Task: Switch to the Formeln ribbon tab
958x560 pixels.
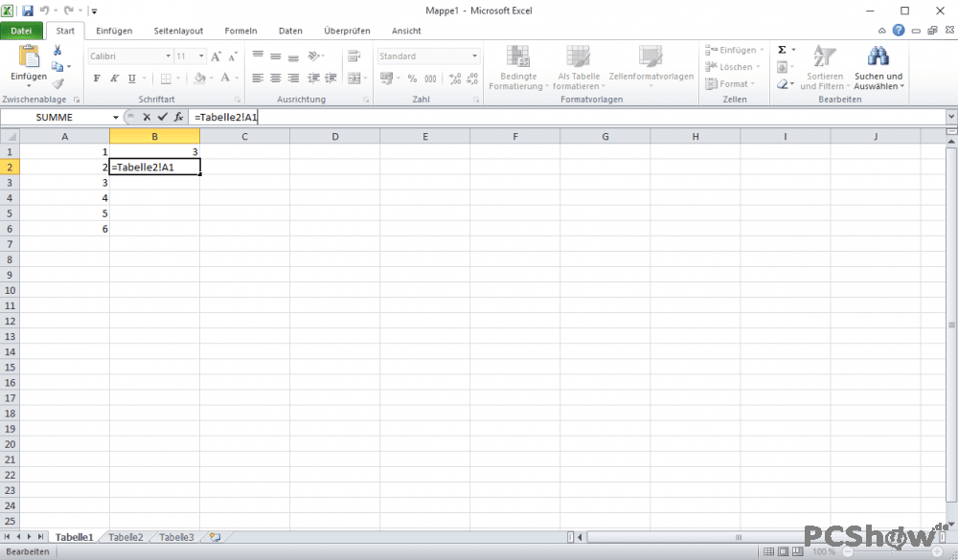Action: point(240,31)
